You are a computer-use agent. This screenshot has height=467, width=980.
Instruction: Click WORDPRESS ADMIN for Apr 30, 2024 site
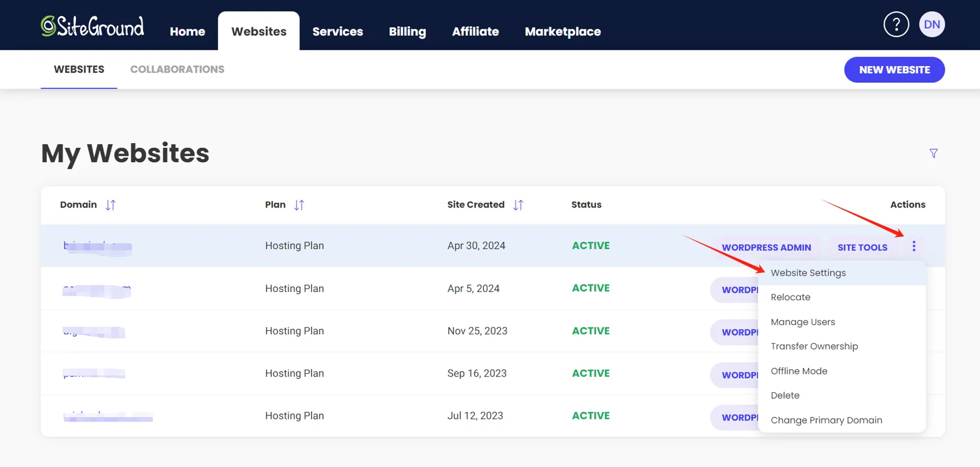[766, 247]
